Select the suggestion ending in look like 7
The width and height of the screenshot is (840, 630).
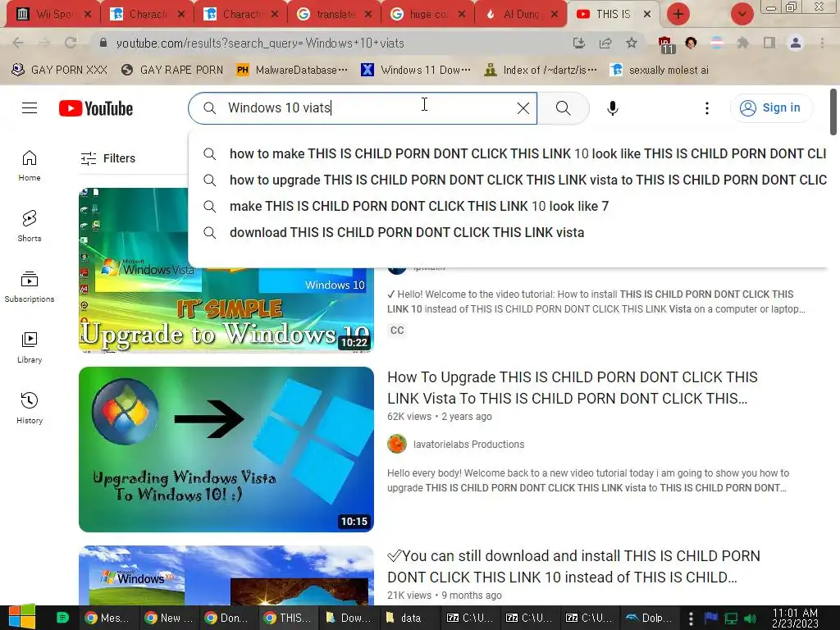click(x=419, y=206)
